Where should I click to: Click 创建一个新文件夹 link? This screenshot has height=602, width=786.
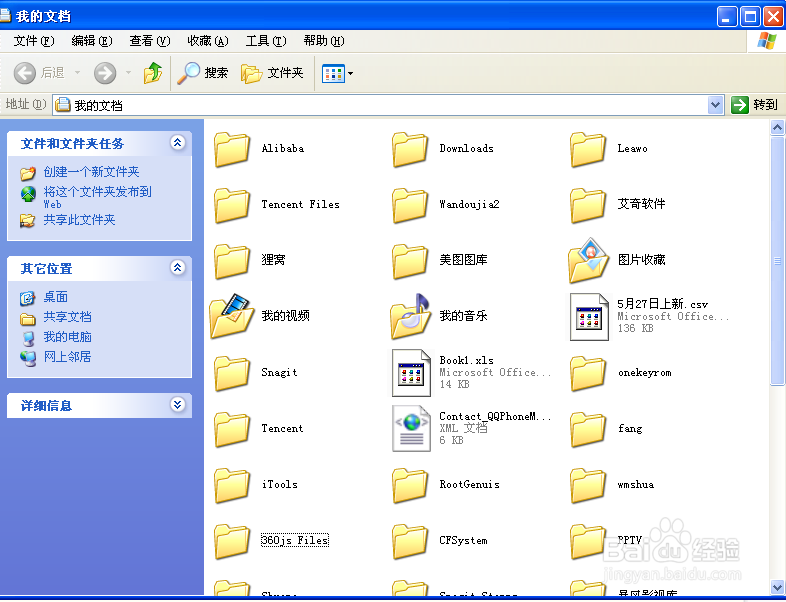91,172
